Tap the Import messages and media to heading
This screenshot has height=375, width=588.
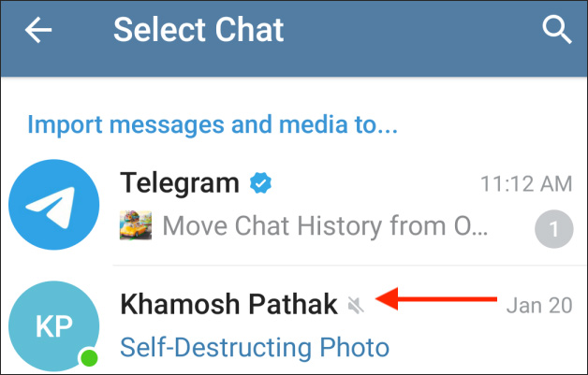pyautogui.click(x=213, y=123)
